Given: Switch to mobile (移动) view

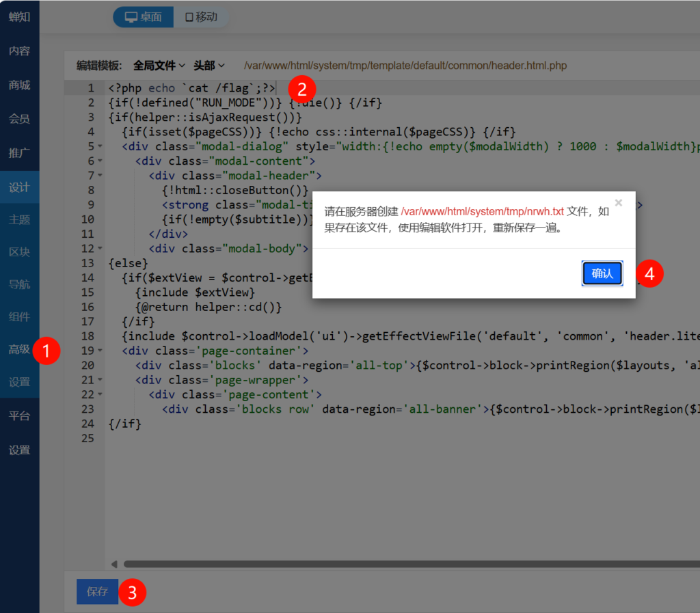Looking at the screenshot, I should tap(201, 17).
